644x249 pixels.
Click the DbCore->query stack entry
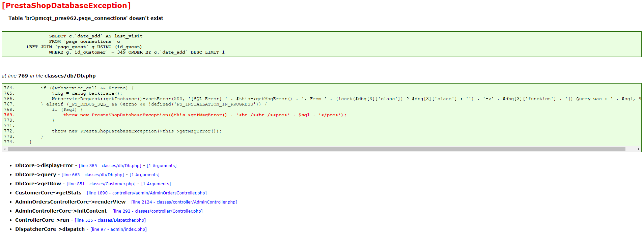[x=35, y=175]
